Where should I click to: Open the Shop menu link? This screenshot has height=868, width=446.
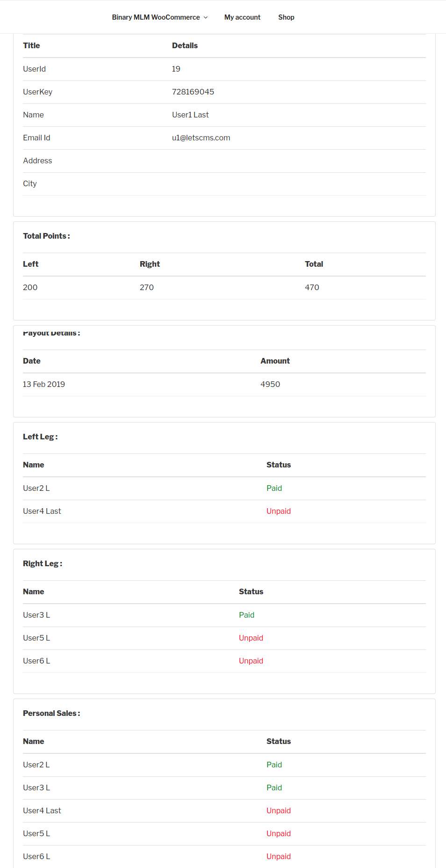pyautogui.click(x=286, y=17)
